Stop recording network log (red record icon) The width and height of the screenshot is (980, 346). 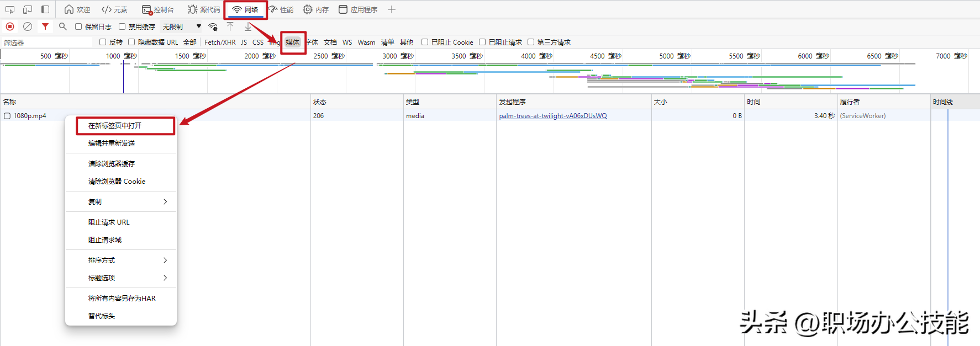[x=10, y=26]
